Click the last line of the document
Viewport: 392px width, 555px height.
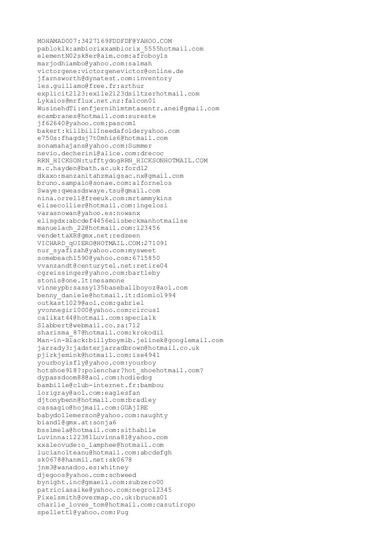[x=83, y=513]
